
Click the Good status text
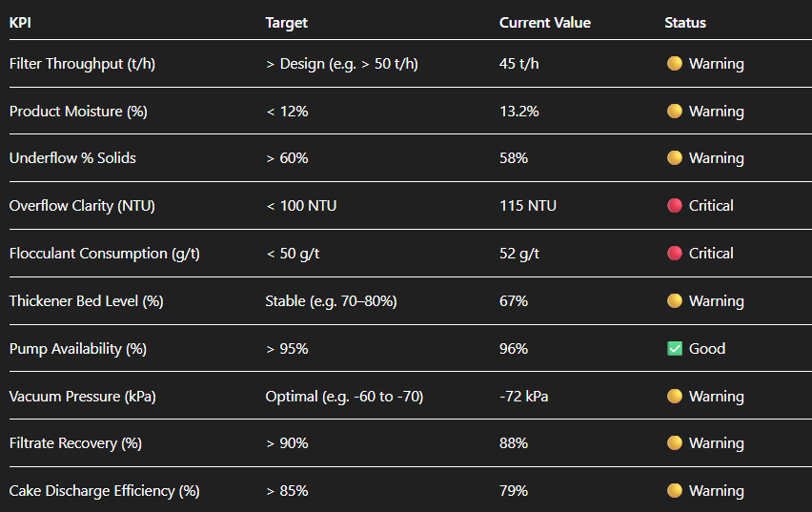(x=706, y=349)
